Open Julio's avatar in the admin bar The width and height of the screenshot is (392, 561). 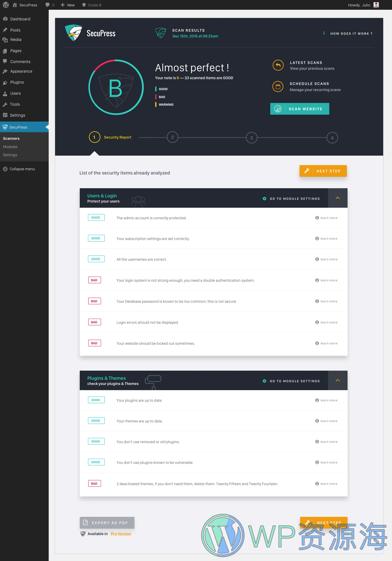pos(376,5)
